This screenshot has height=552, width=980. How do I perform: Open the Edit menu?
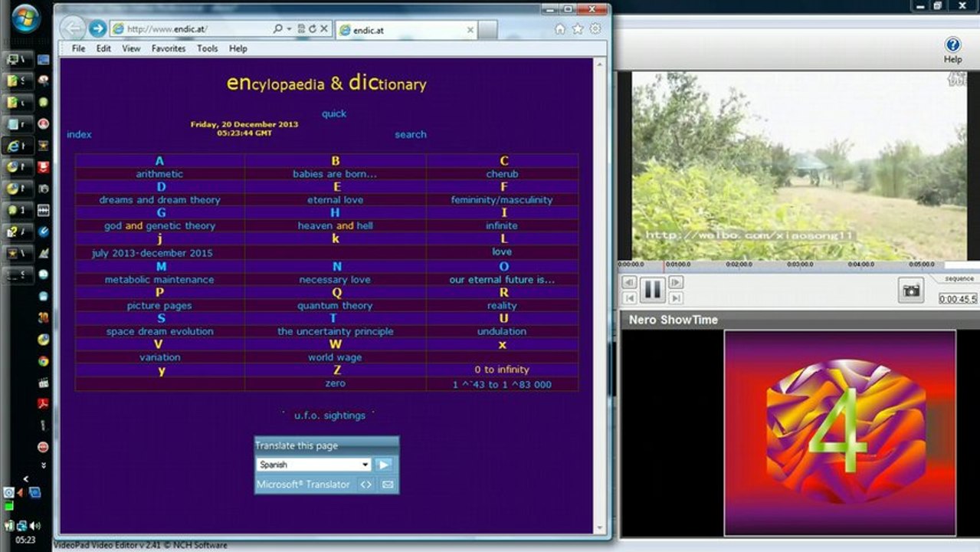103,48
